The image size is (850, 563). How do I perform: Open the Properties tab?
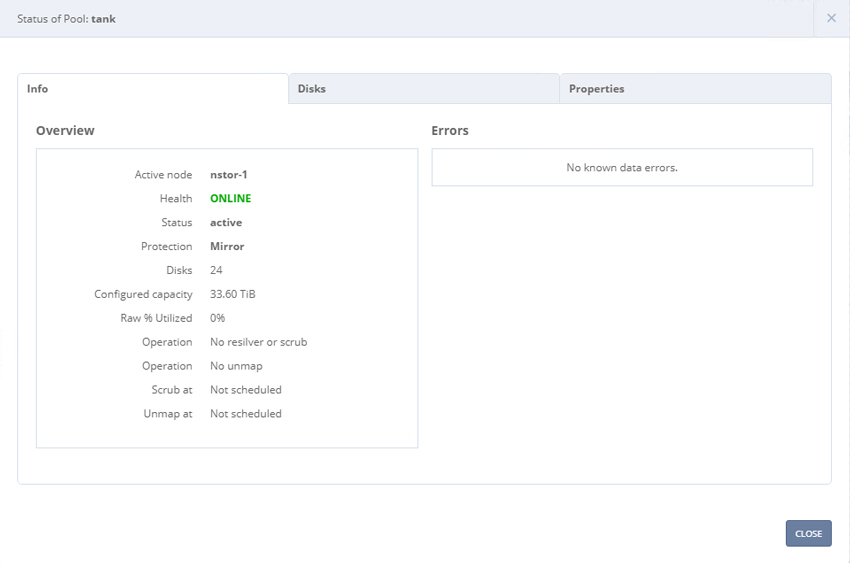[696, 89]
